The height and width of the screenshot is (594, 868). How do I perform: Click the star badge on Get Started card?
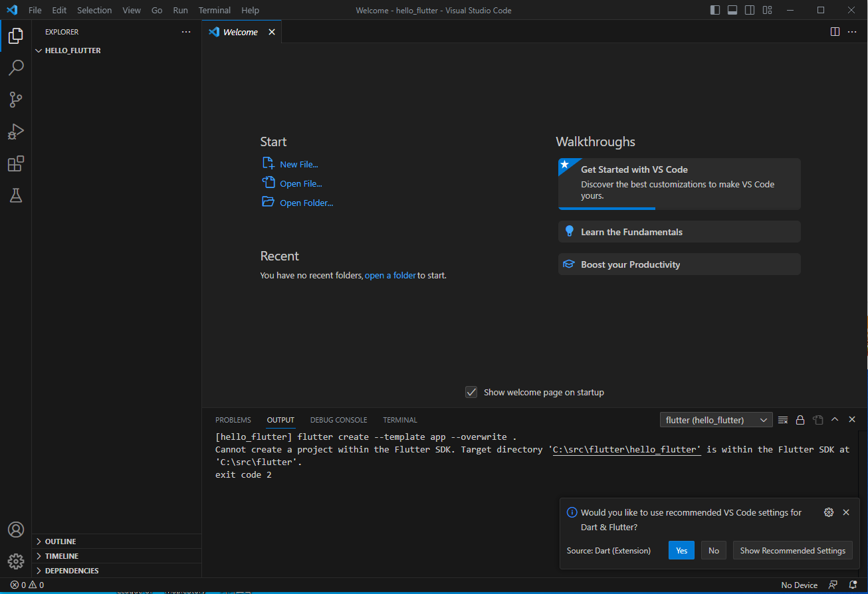(565, 164)
